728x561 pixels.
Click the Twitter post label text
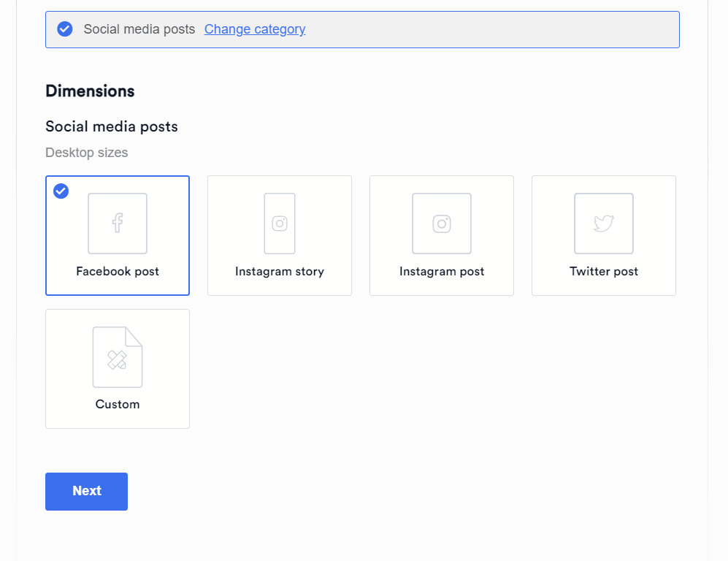tap(604, 271)
